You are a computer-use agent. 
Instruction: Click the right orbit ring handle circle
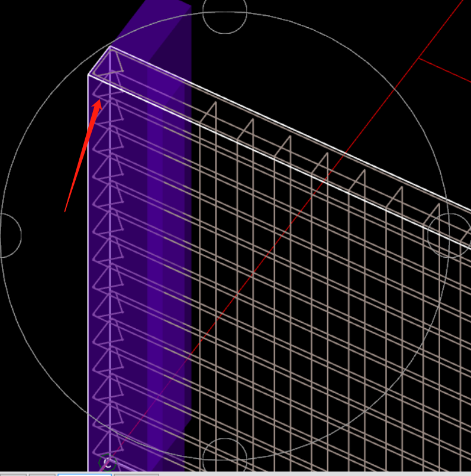[448, 235]
